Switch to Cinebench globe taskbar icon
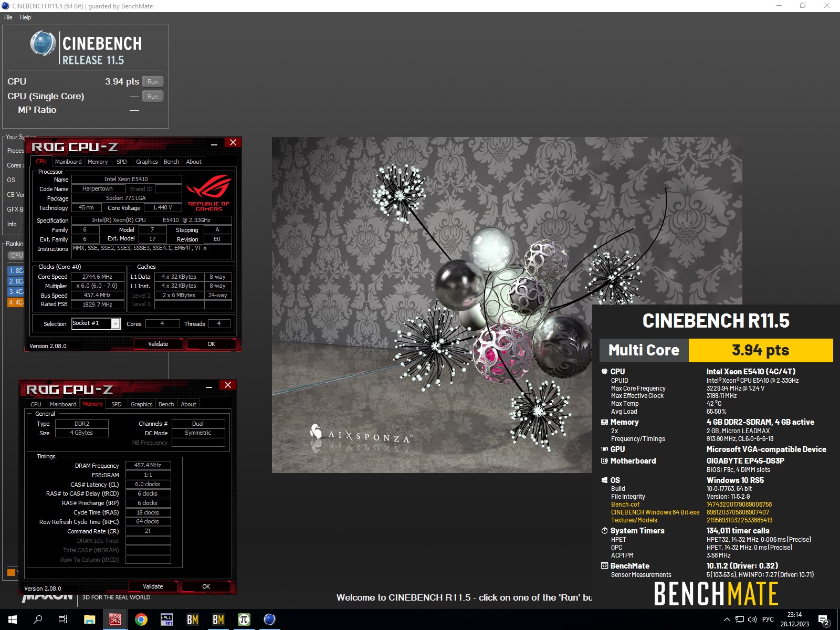Viewport: 840px width, 630px height. pos(270,619)
